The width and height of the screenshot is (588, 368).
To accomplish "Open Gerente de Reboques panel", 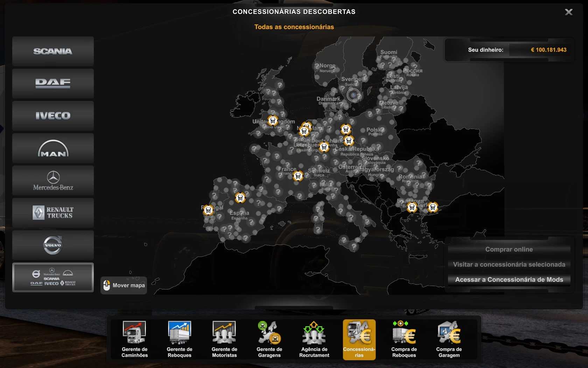I will coord(180,339).
